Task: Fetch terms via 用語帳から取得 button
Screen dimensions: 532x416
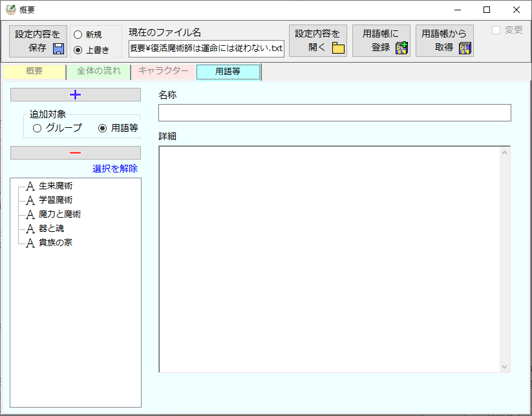Action: (445, 41)
